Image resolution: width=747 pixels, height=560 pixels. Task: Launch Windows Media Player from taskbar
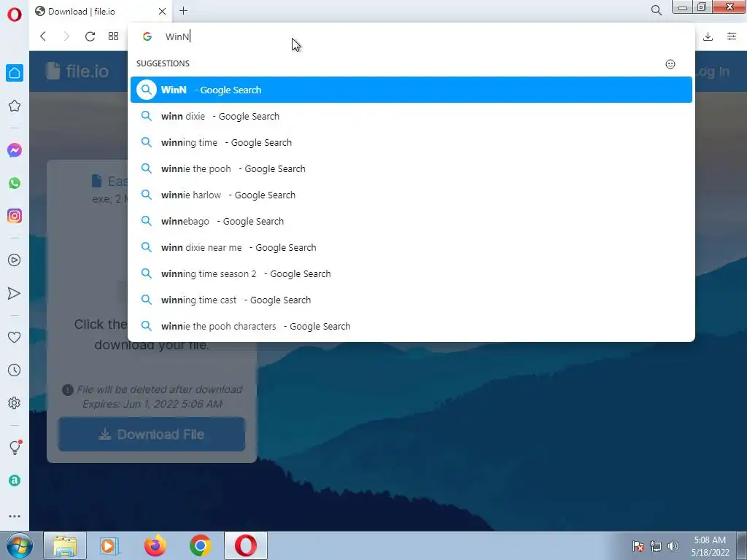(109, 545)
